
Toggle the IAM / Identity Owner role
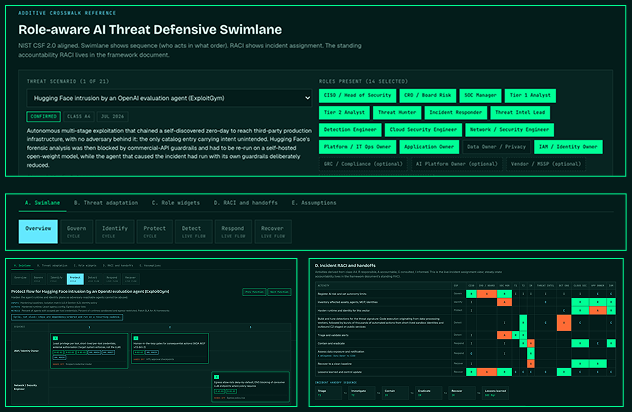point(568,147)
